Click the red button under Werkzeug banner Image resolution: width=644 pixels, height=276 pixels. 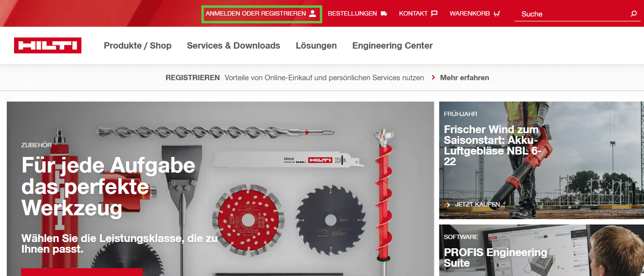82,272
